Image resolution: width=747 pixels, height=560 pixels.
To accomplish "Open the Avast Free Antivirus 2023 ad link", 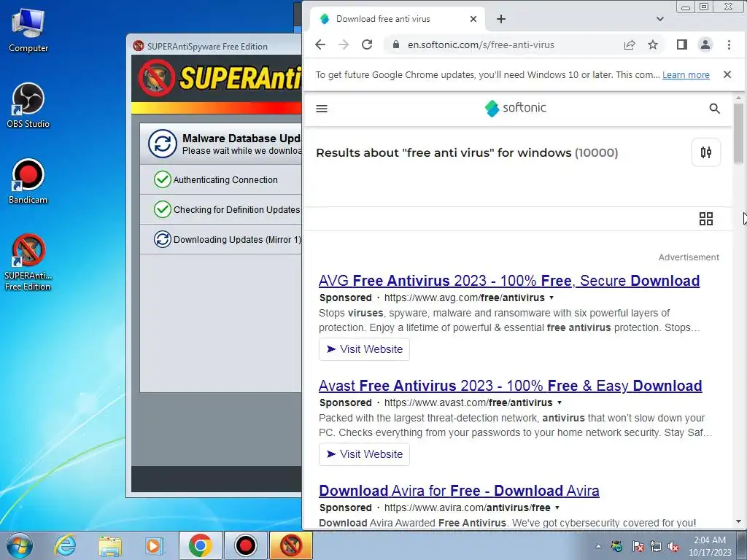I will click(x=510, y=385).
